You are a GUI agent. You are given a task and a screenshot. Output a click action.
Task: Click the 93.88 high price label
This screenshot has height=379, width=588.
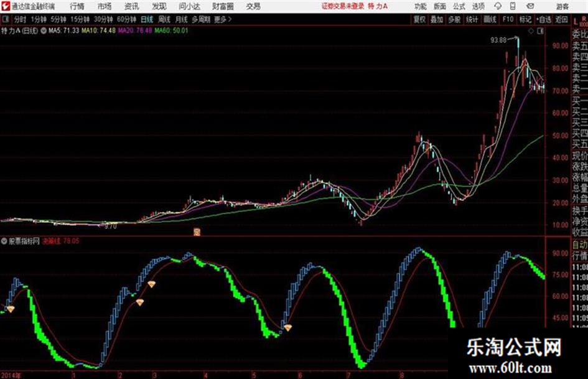498,40
